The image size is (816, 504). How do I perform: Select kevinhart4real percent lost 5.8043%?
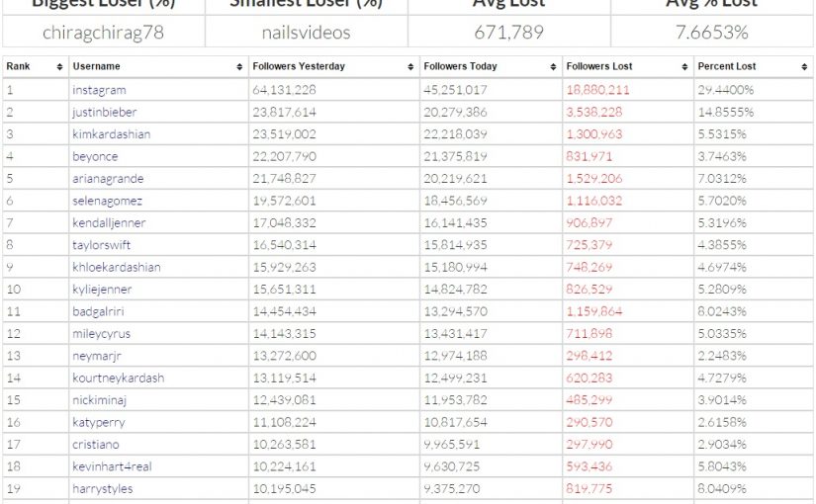(722, 466)
